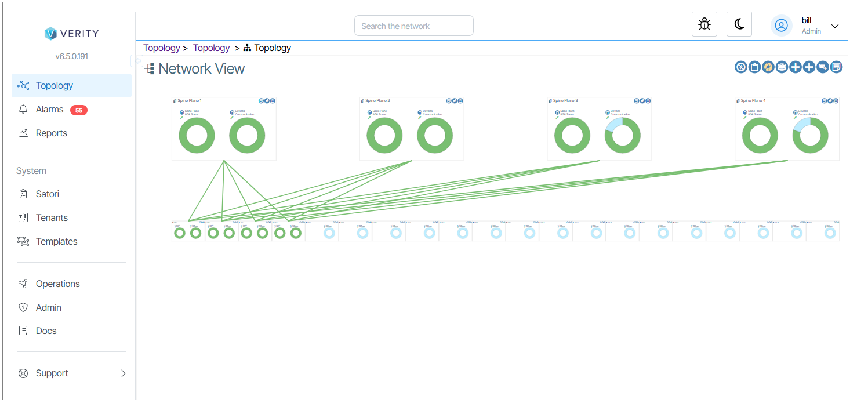Viewport: 868px width, 403px height.
Task: Click the stacked disks database icon
Action: point(782,67)
